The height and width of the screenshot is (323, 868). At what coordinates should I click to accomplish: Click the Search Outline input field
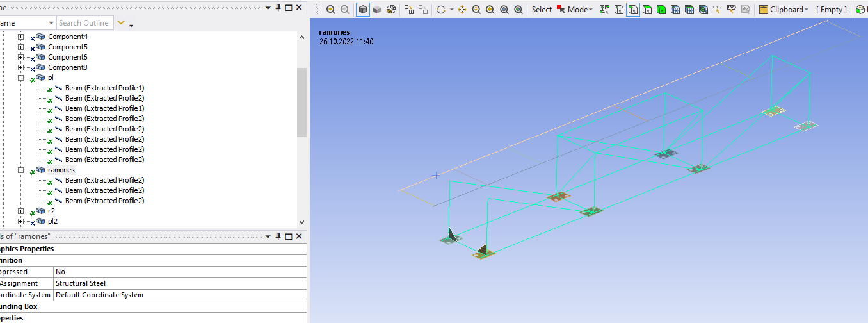pos(84,23)
